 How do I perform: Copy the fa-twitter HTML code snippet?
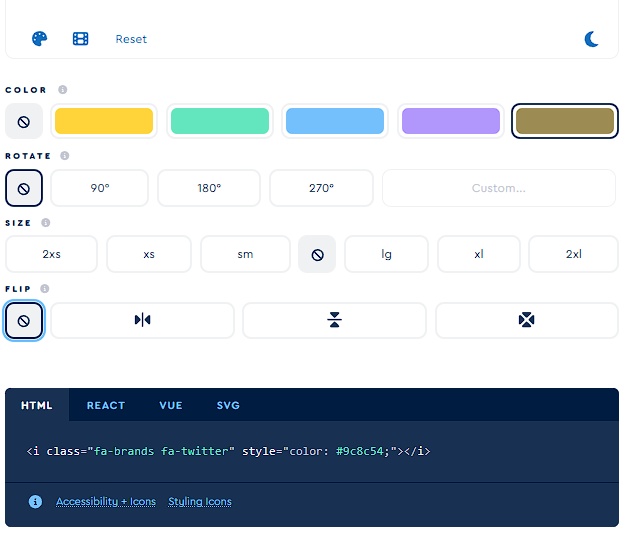click(x=228, y=451)
